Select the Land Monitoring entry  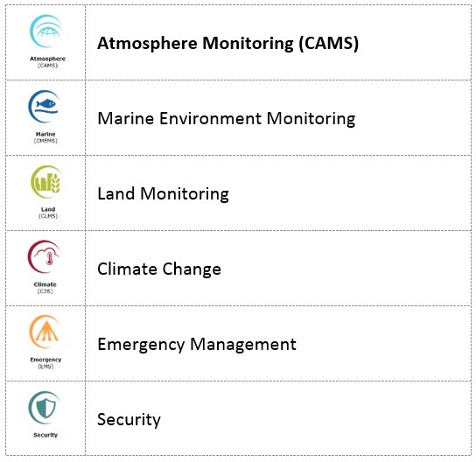coord(163,193)
